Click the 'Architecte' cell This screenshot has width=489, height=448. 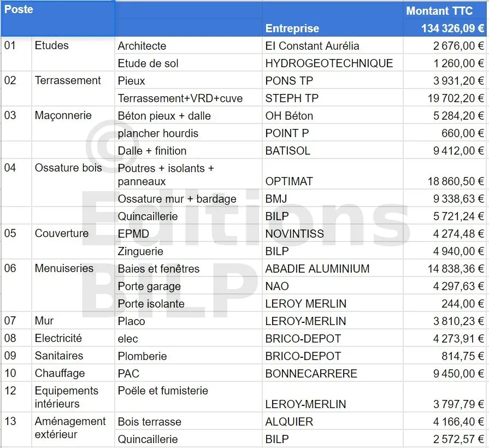coord(142,46)
